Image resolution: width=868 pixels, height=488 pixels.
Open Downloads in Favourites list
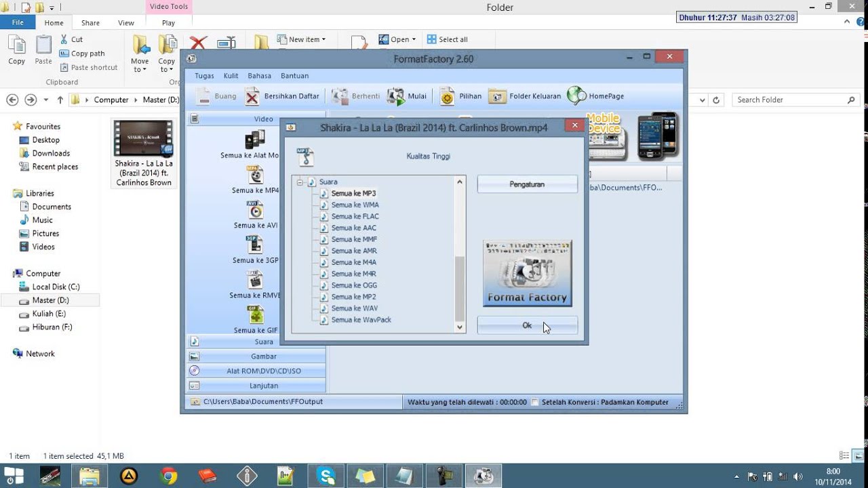click(x=51, y=153)
